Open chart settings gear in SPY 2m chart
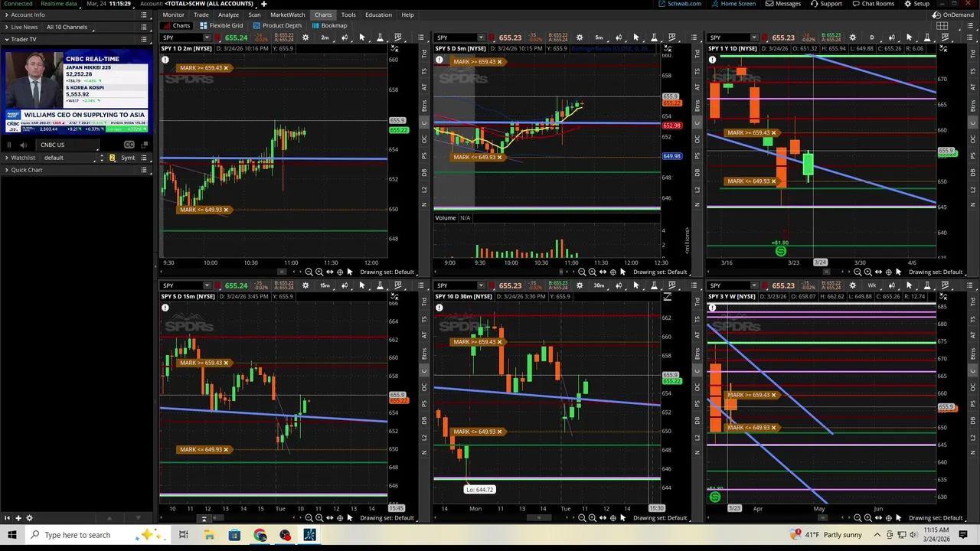The height and width of the screenshot is (551, 980). pos(305,37)
